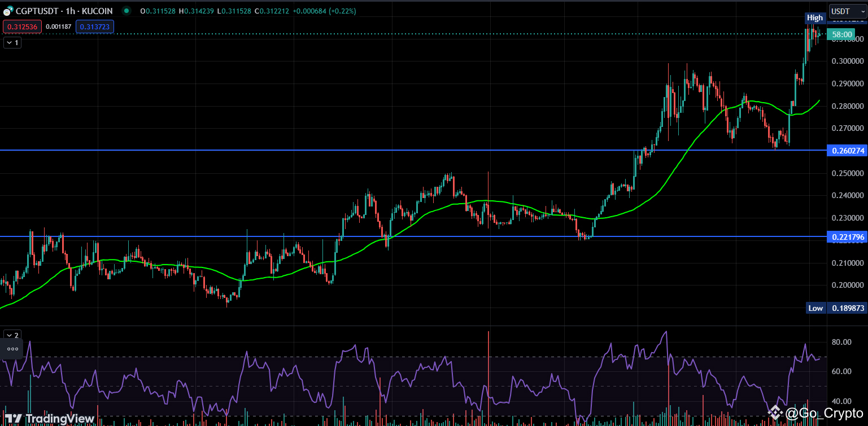Click the price change +0.000684 (+0.22%)

point(324,11)
